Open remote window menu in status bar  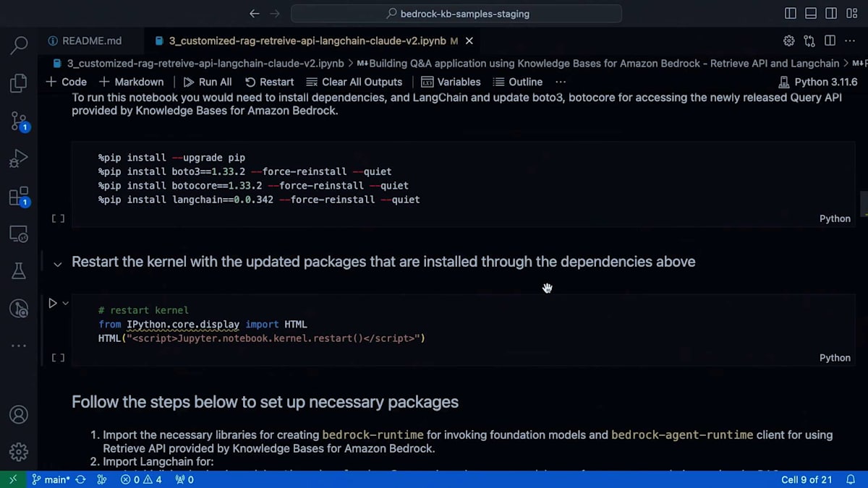tap(12, 479)
